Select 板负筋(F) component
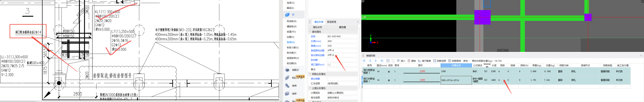Screen dimensions: 644x102 point(292,53)
